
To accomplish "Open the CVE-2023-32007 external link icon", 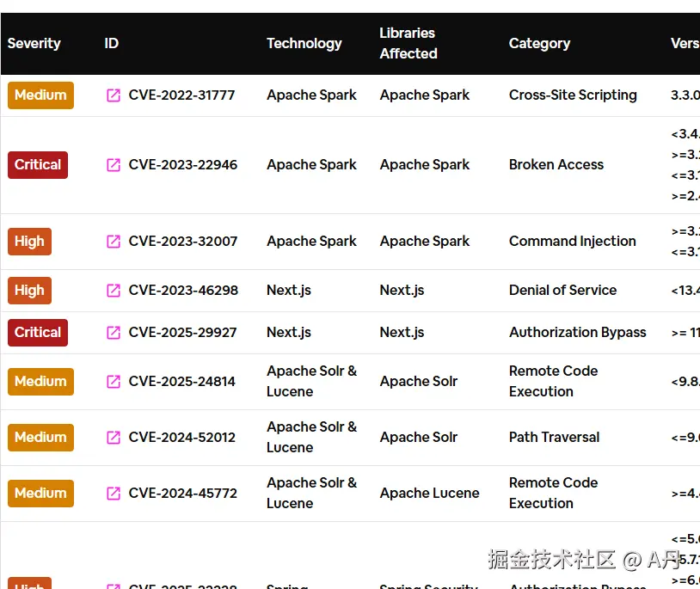I will (114, 242).
